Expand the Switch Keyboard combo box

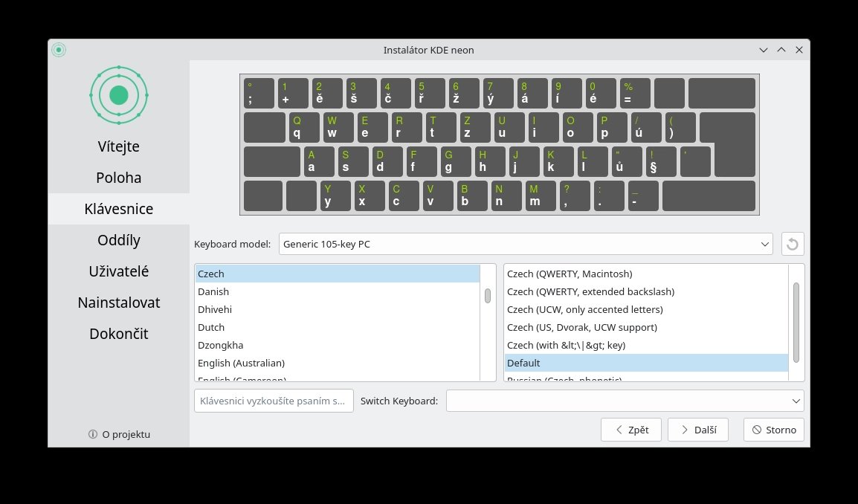click(x=625, y=401)
